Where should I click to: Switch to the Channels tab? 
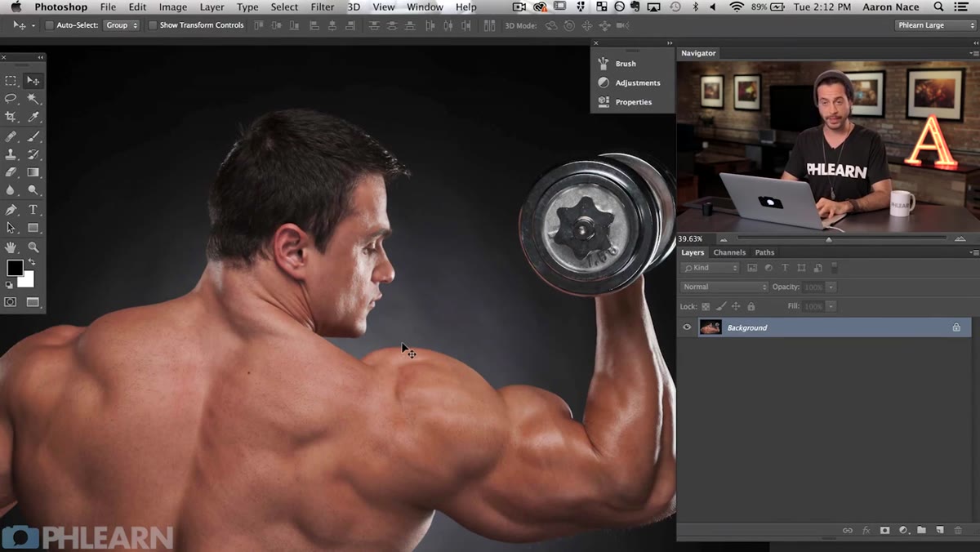tap(729, 252)
